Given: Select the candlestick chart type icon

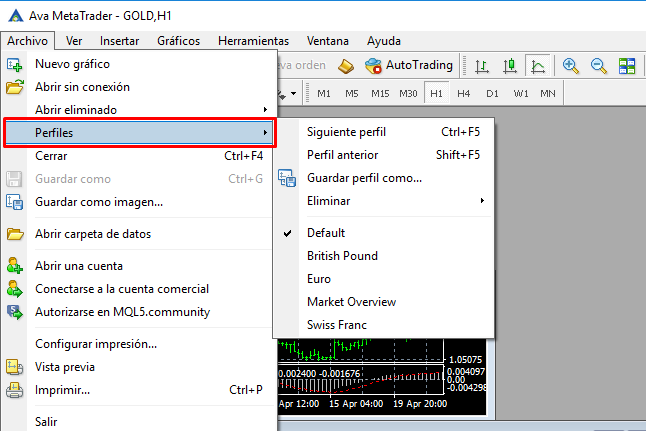Looking at the screenshot, I should (510, 66).
